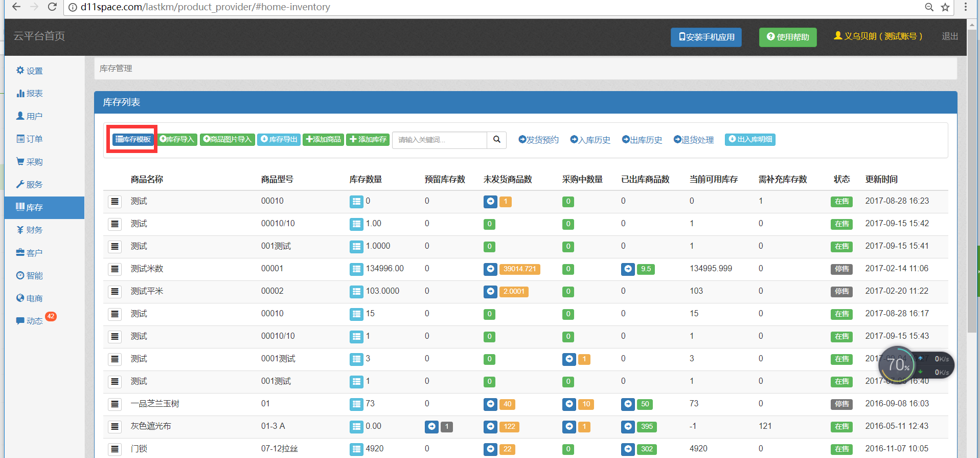This screenshot has width=980, height=458.
Task: Click 安装手机应用 button
Action: point(706,37)
